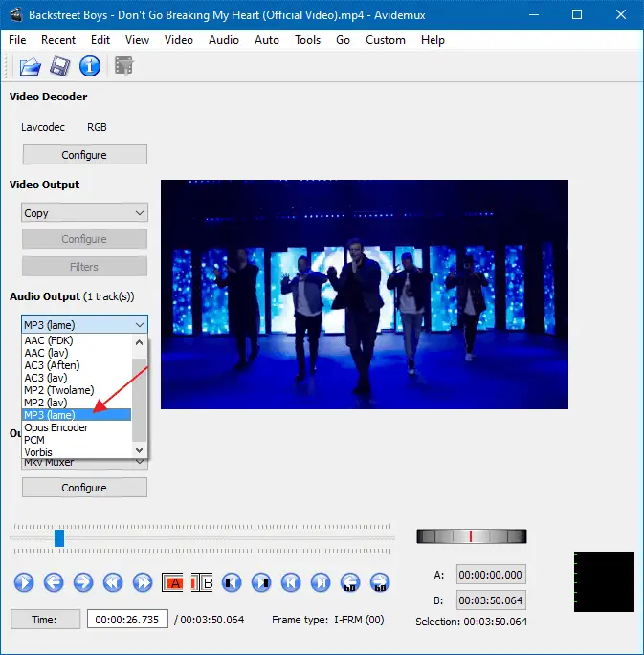Go to first frame button

coord(291,582)
